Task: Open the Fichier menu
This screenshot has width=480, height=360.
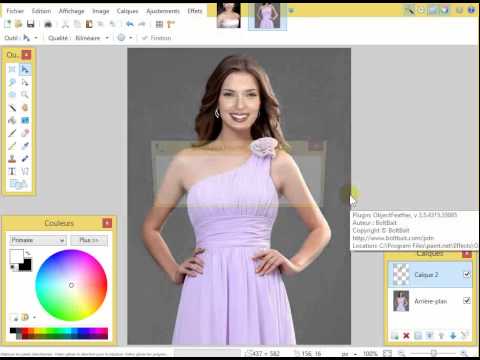Action: point(15,11)
